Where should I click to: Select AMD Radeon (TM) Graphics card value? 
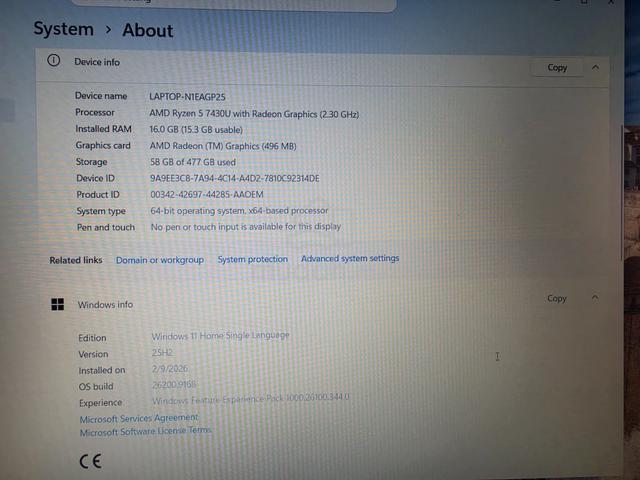[223, 146]
